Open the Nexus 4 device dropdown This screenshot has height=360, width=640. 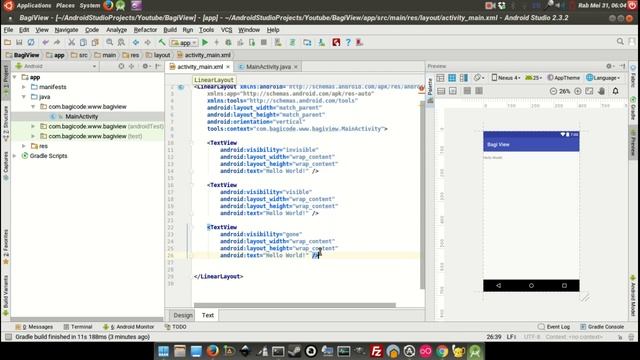pos(506,78)
